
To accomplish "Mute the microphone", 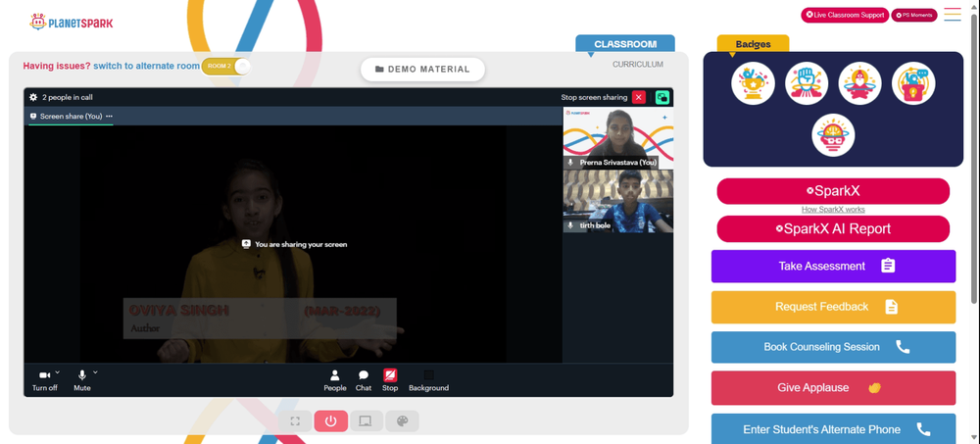I will [82, 380].
